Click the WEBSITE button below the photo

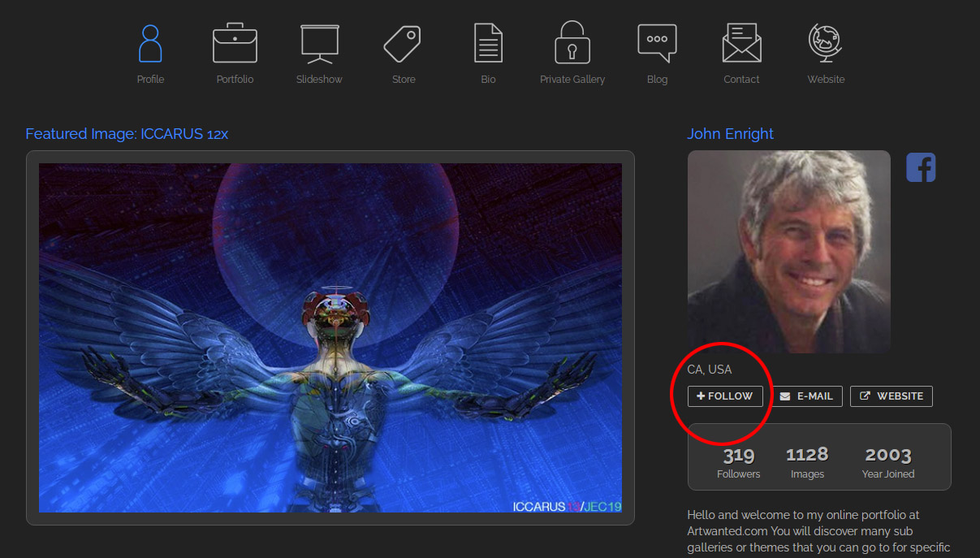[891, 396]
